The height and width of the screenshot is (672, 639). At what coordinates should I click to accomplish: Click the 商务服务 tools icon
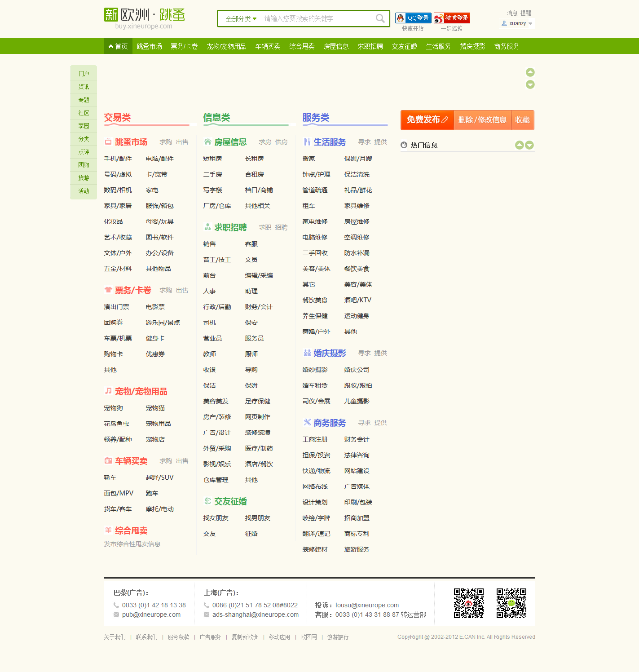[307, 422]
